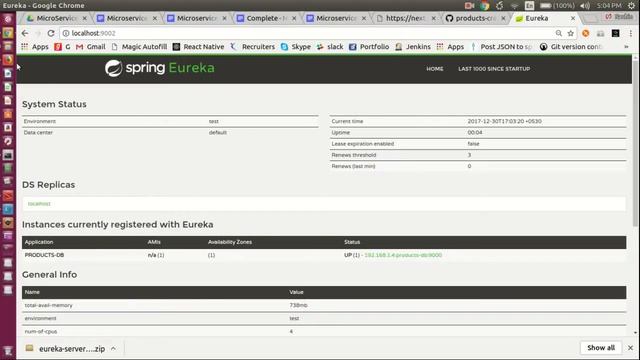This screenshot has width=640, height=360.
Task: Click the localhost replica link
Action: (x=39, y=204)
